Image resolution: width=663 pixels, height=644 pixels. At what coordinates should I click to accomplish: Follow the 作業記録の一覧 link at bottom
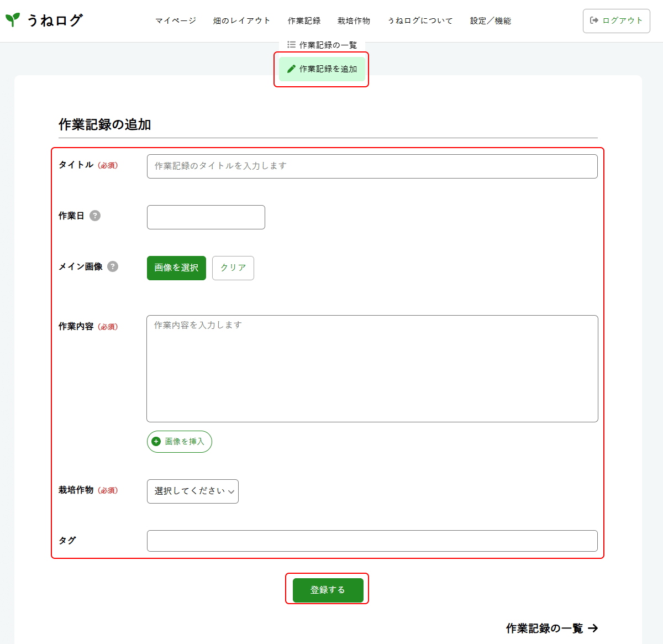(x=552, y=628)
